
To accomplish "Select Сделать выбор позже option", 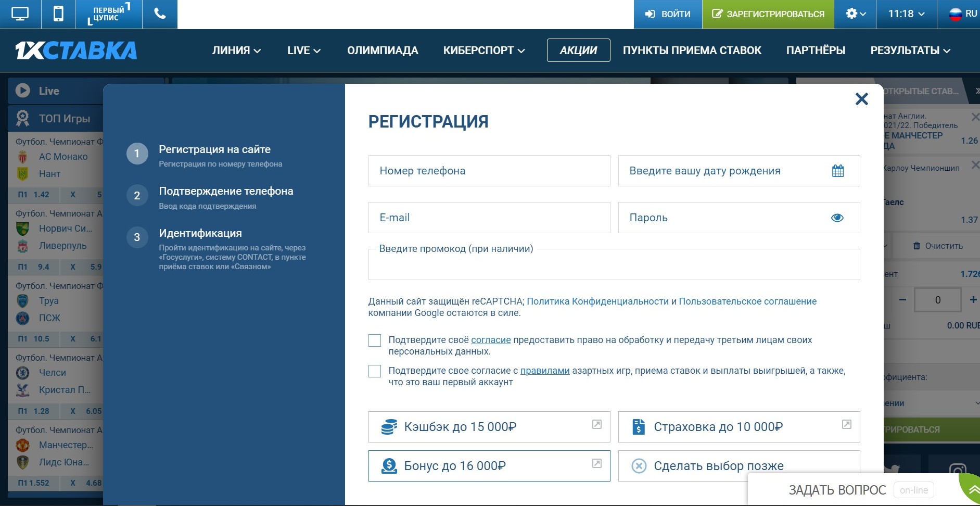I will (x=739, y=466).
